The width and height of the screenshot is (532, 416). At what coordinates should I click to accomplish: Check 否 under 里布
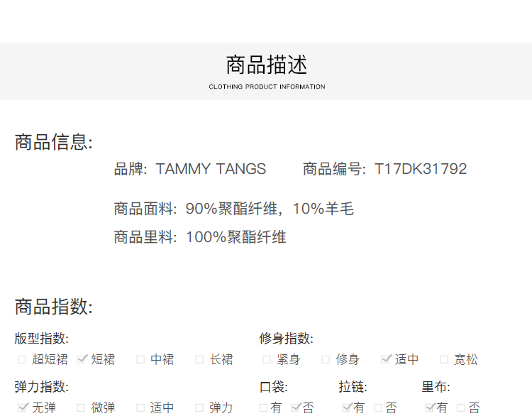[461, 407]
